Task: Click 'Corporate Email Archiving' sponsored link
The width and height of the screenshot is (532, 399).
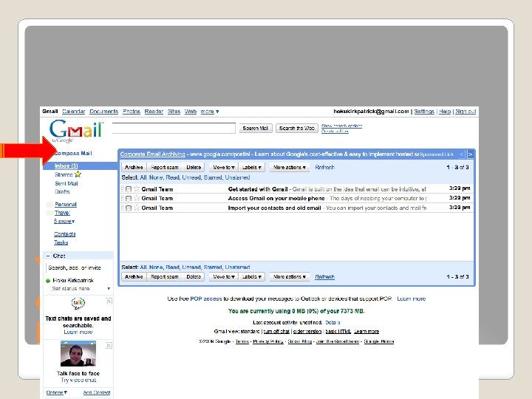Action: [153, 154]
